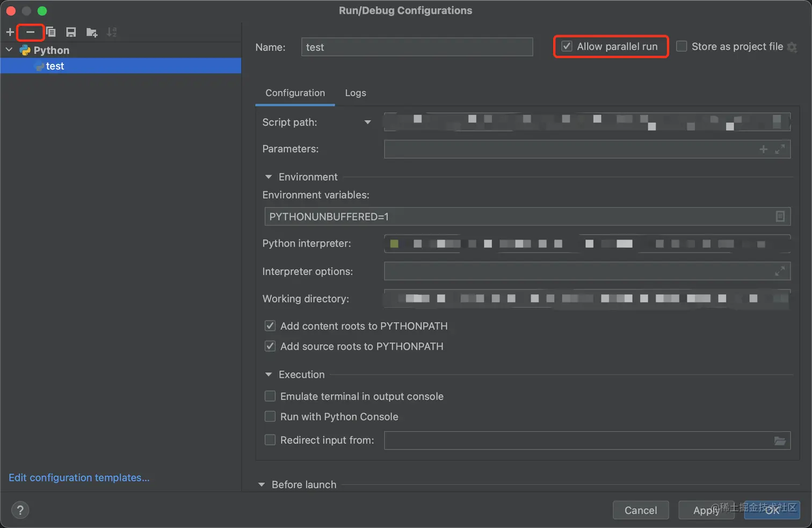Remove the selected configuration with minus icon
The image size is (812, 528).
pyautogui.click(x=31, y=32)
